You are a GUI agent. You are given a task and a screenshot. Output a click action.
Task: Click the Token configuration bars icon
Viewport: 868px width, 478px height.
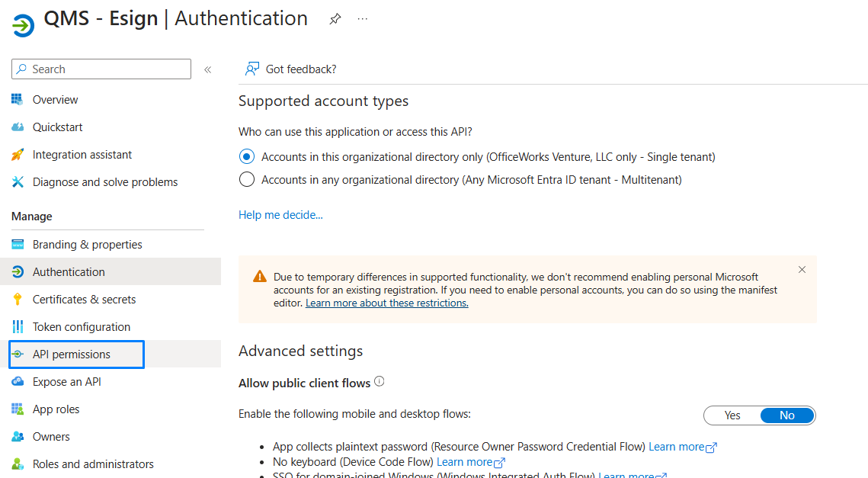click(x=18, y=327)
